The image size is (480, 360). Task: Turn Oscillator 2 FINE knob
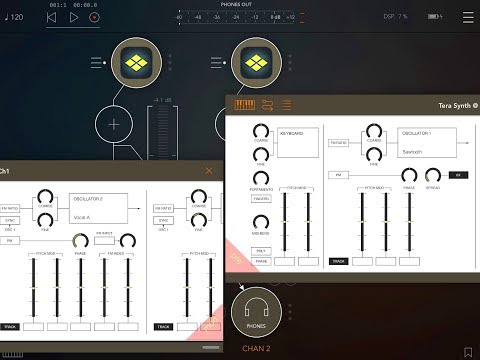tap(45, 220)
